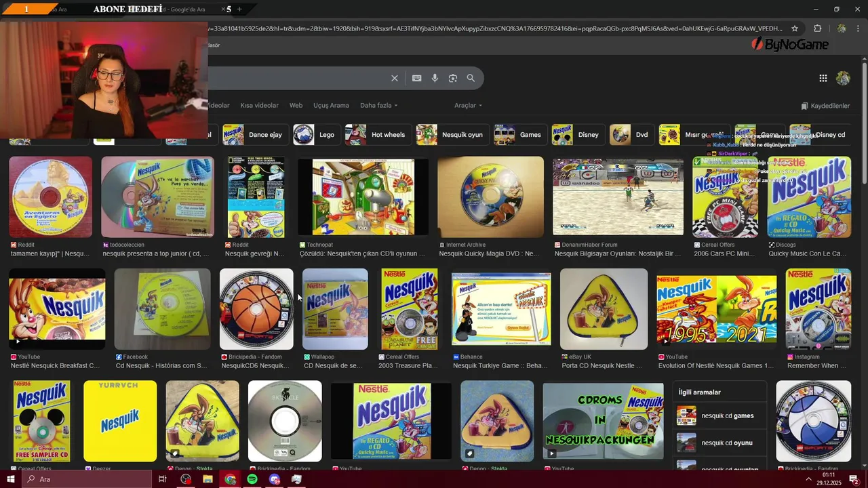The height and width of the screenshot is (488, 868).
Task: Open 'CD Nesquik de se...' Wallapop caption
Action: pyautogui.click(x=333, y=365)
